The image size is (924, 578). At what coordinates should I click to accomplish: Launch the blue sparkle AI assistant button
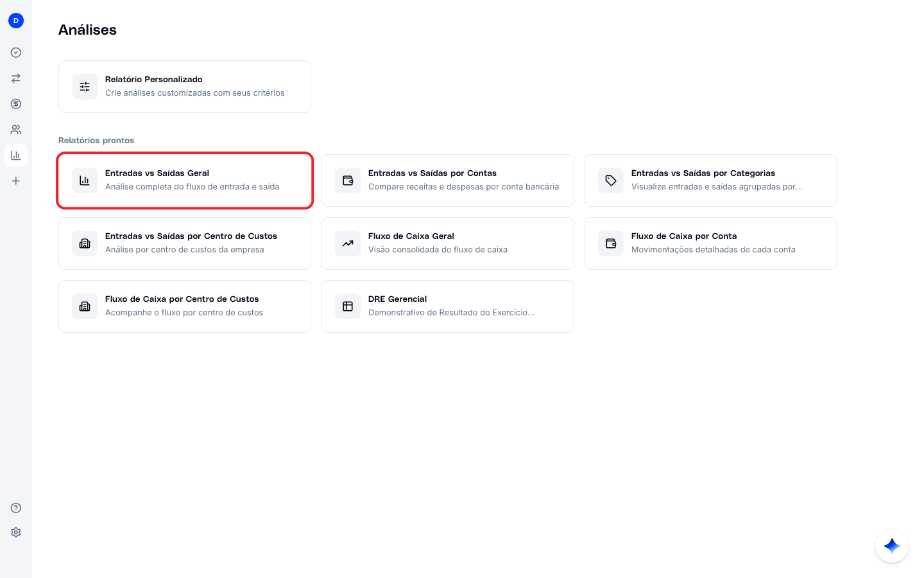coord(892,546)
